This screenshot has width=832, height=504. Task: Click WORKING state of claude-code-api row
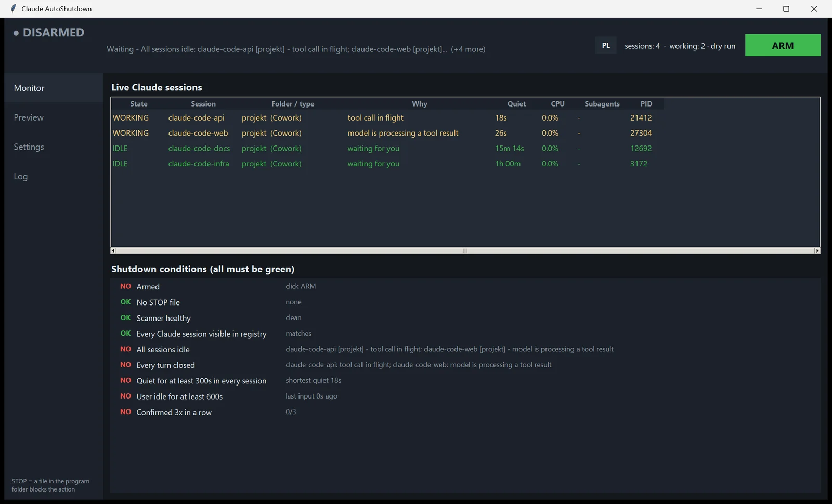[x=131, y=118]
